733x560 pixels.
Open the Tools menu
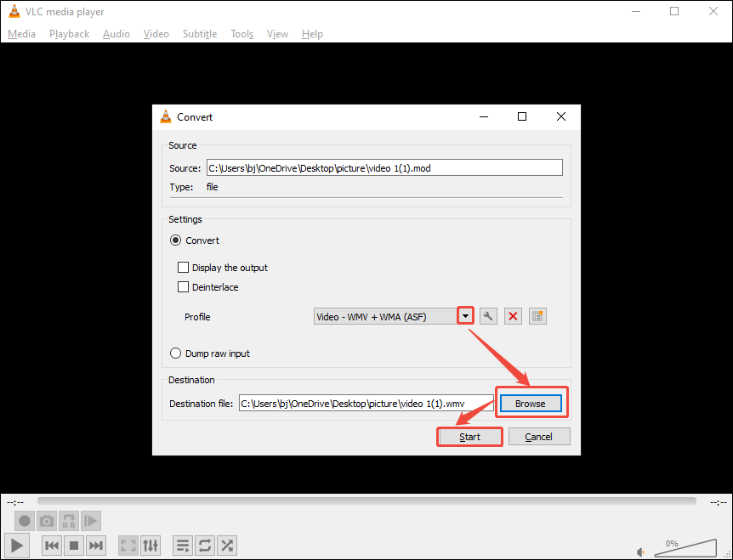241,34
